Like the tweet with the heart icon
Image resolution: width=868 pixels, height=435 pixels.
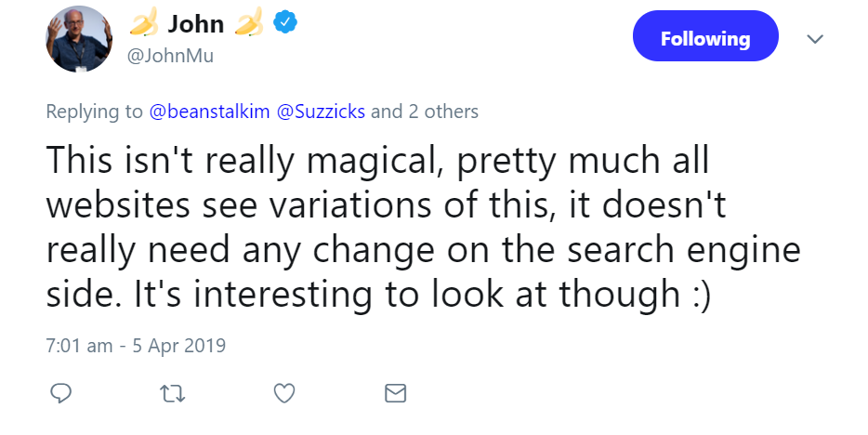[284, 394]
